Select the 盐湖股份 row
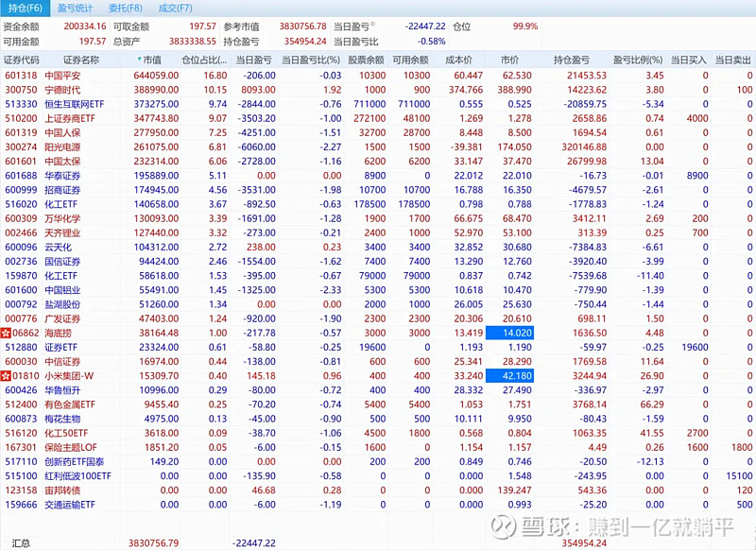This screenshot has width=756, height=550. pyautogui.click(x=378, y=304)
